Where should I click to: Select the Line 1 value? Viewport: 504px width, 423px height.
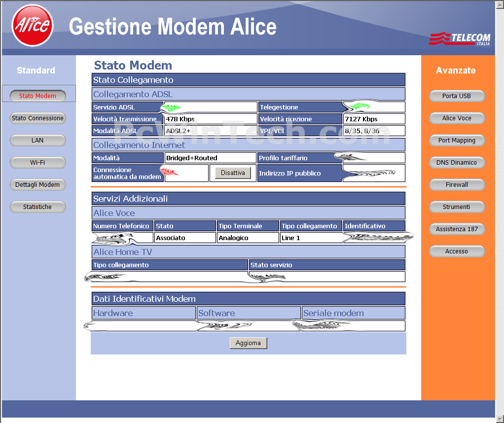[x=290, y=238]
